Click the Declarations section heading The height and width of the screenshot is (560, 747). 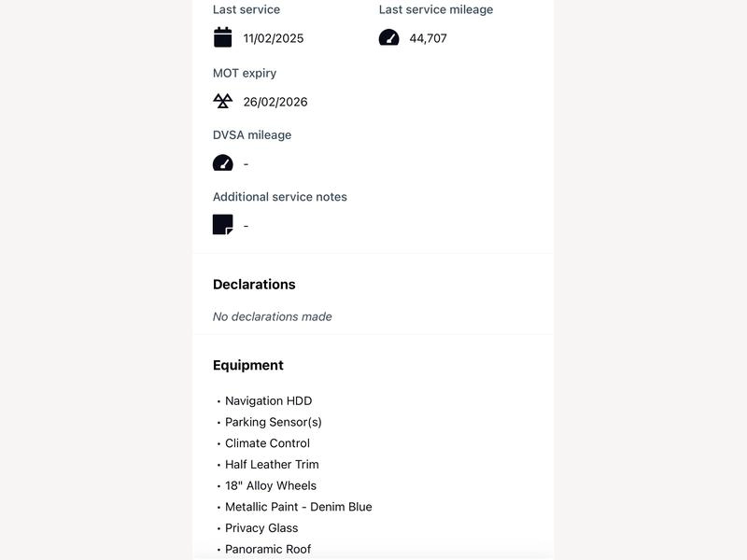pos(254,285)
